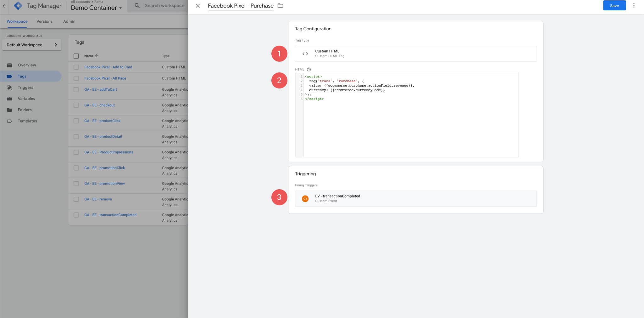Screen dimensions: 644x318
Task: Check the GA - EE - productDetail row
Action: pos(76,137)
